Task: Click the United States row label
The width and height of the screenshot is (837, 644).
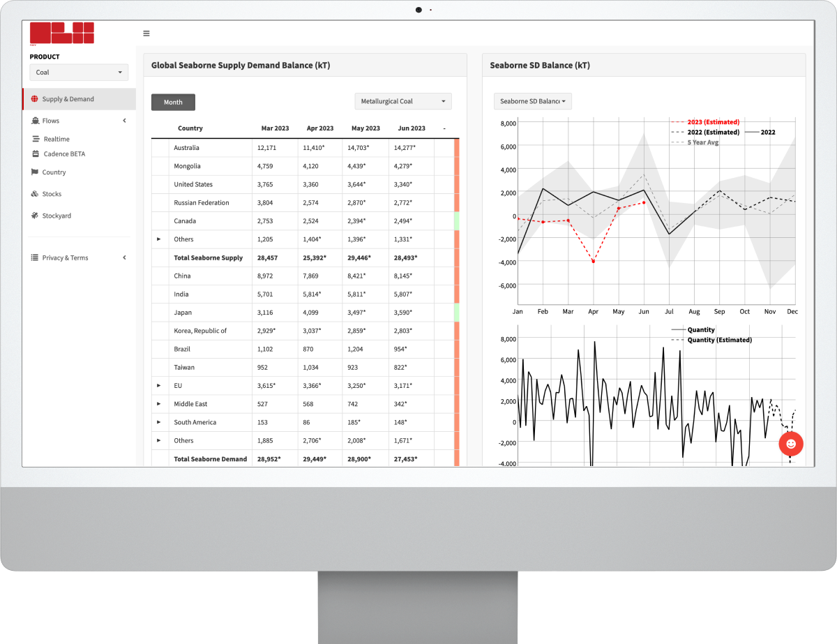Action: pos(193,184)
